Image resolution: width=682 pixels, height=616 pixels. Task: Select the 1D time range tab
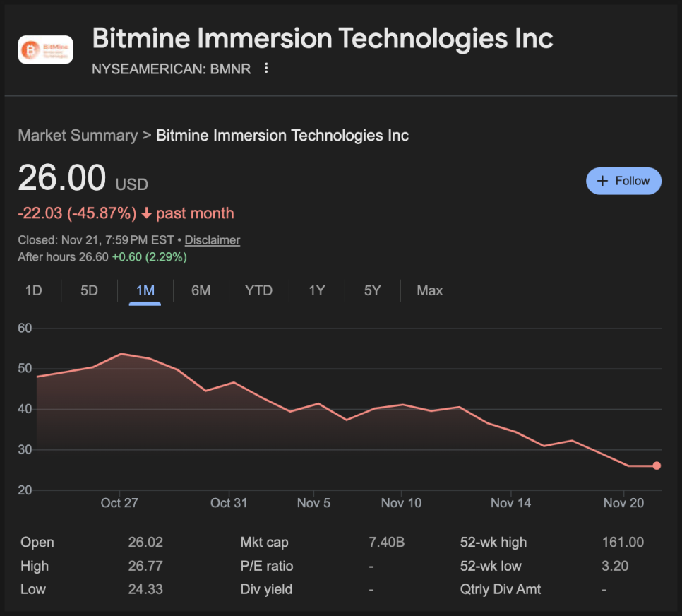(x=33, y=290)
